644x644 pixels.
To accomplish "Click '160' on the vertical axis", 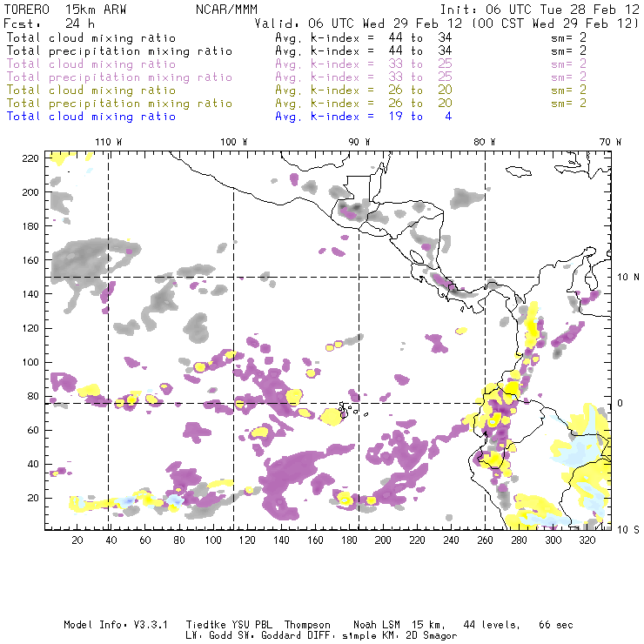I will click(30, 260).
